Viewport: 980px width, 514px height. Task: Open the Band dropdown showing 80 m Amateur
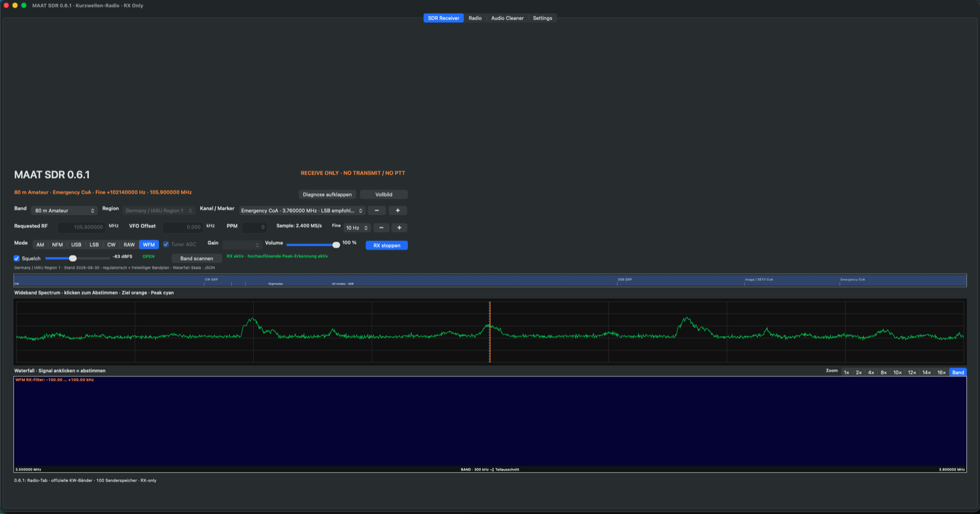pyautogui.click(x=64, y=211)
